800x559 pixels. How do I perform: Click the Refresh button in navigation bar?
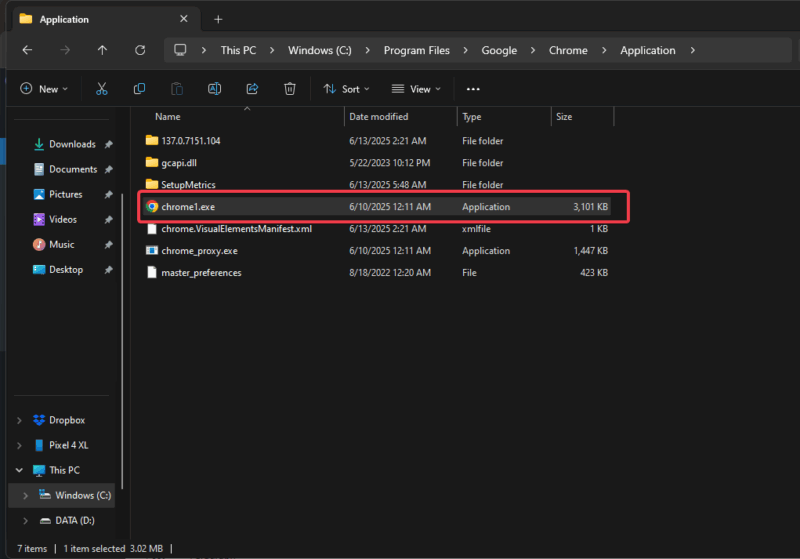[140, 50]
